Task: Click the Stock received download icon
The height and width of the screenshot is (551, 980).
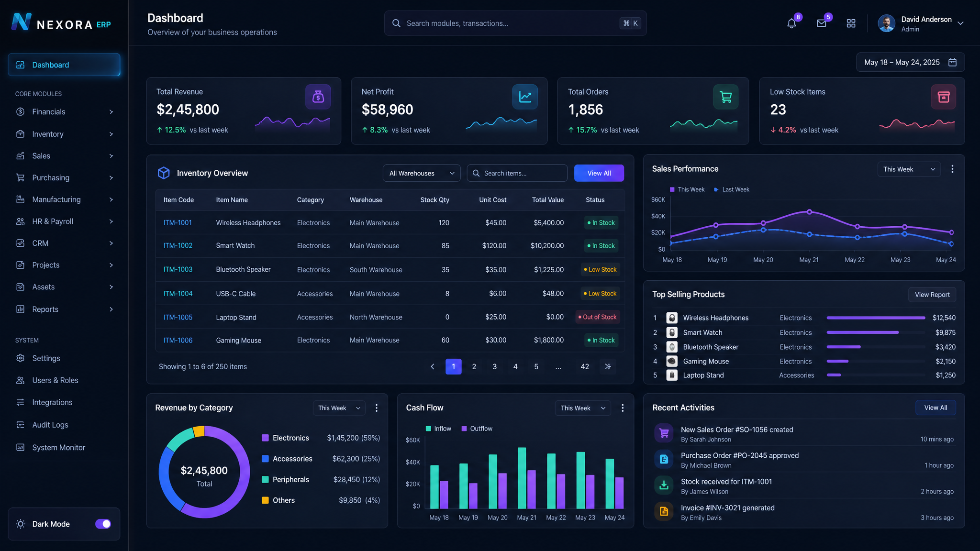Action: point(664,485)
